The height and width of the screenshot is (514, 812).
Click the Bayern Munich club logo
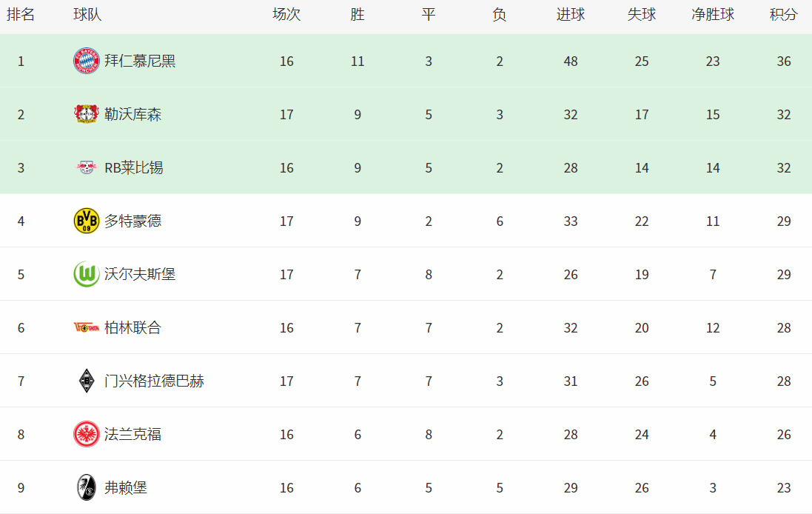click(87, 61)
